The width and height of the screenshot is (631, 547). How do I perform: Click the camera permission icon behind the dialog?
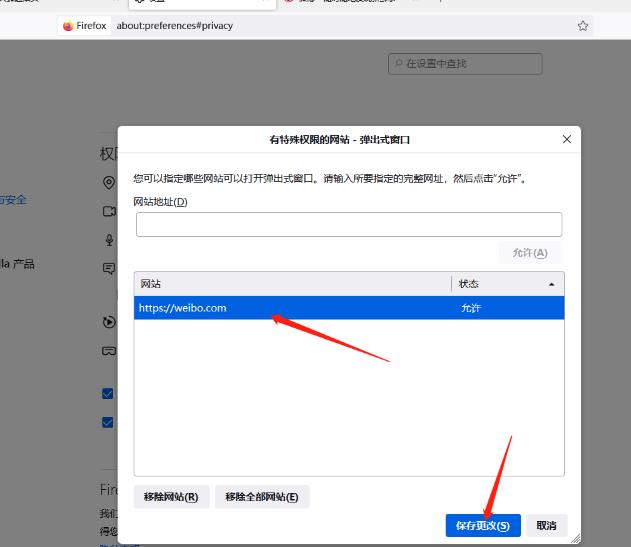(x=109, y=211)
